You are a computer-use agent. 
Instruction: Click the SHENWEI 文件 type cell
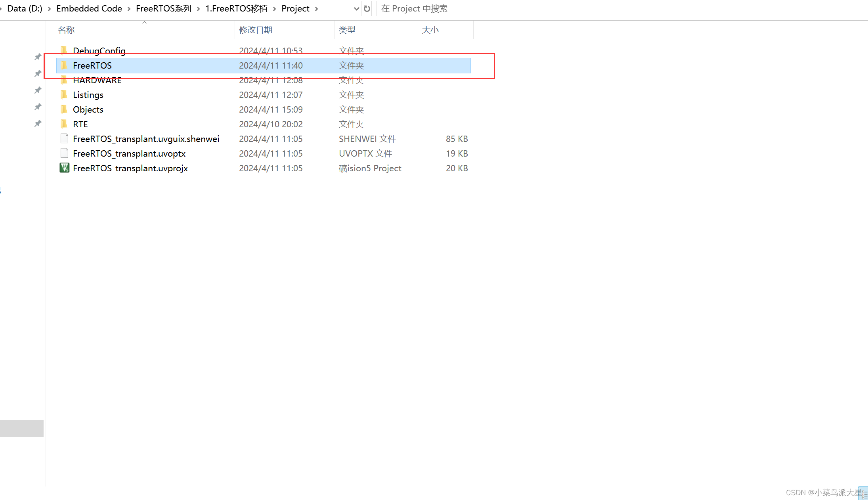pyautogui.click(x=367, y=139)
